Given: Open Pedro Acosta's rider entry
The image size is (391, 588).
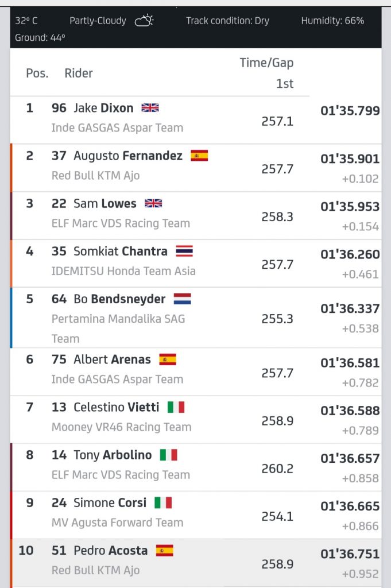Looking at the screenshot, I should [x=110, y=550].
